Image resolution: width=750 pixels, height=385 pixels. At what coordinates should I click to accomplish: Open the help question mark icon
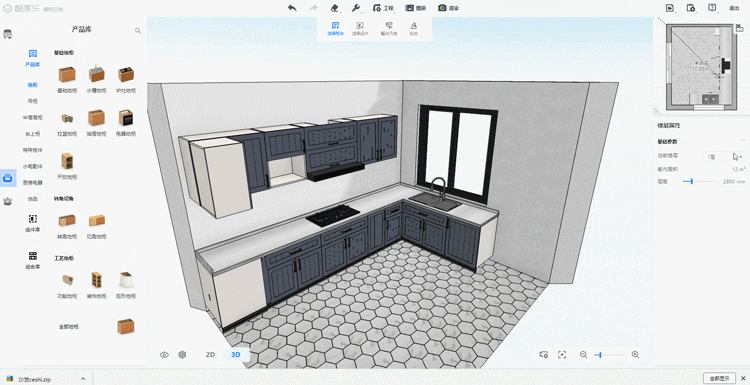[712, 8]
